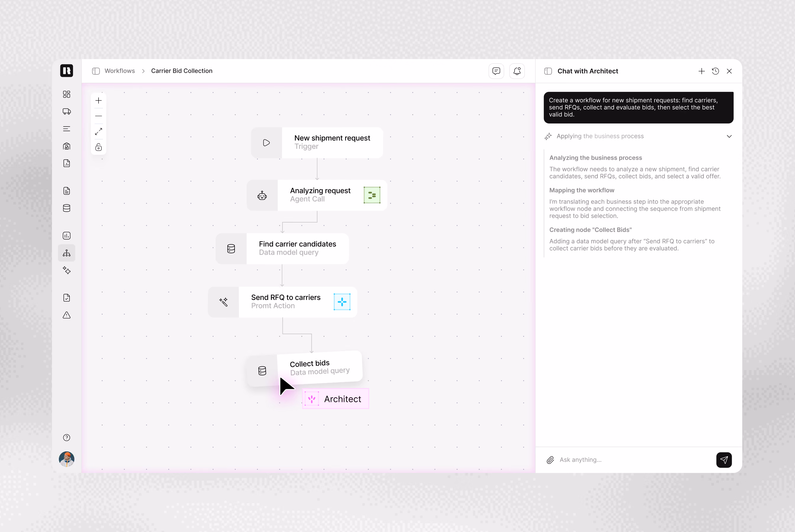Select the New shipment request trigger node
This screenshot has height=532, width=795.
pyautogui.click(x=317, y=142)
